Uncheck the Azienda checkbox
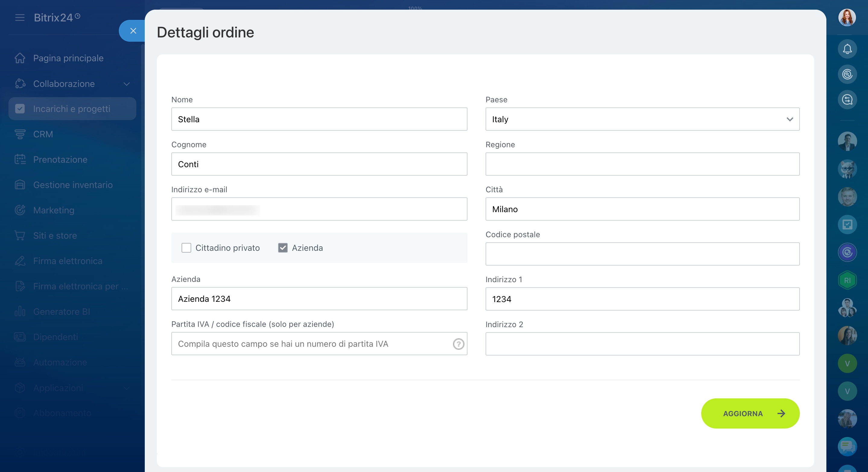Image resolution: width=868 pixels, height=472 pixels. (283, 248)
